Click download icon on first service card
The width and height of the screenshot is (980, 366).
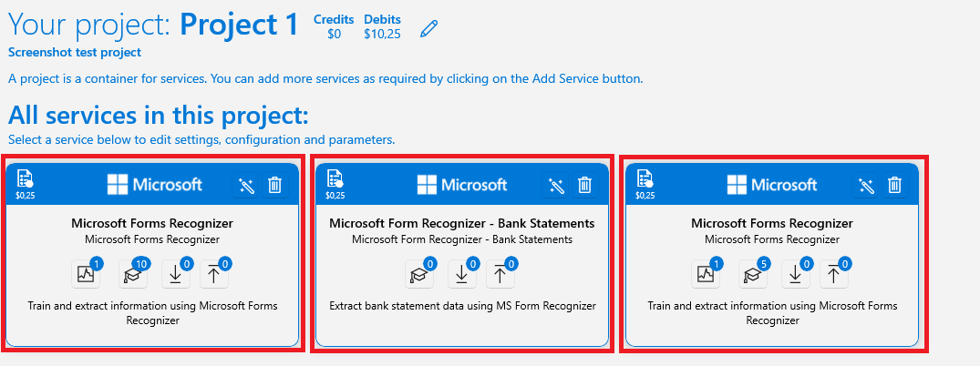[x=176, y=274]
